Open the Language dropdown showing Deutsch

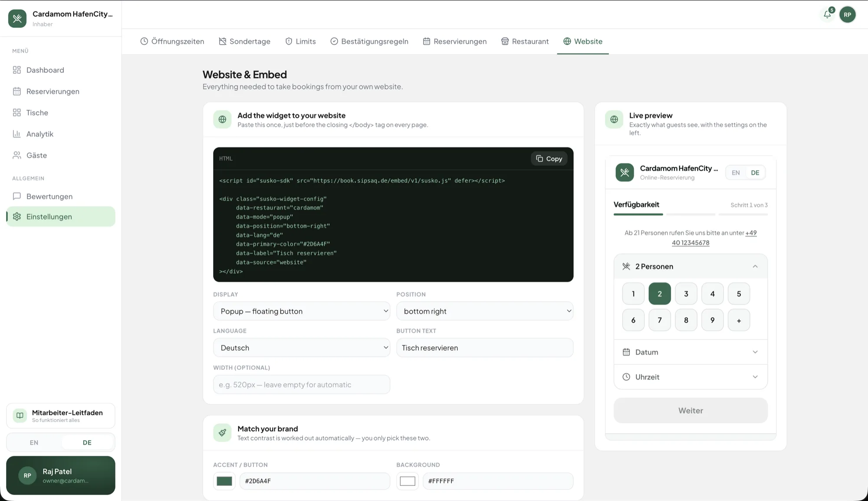coord(302,348)
